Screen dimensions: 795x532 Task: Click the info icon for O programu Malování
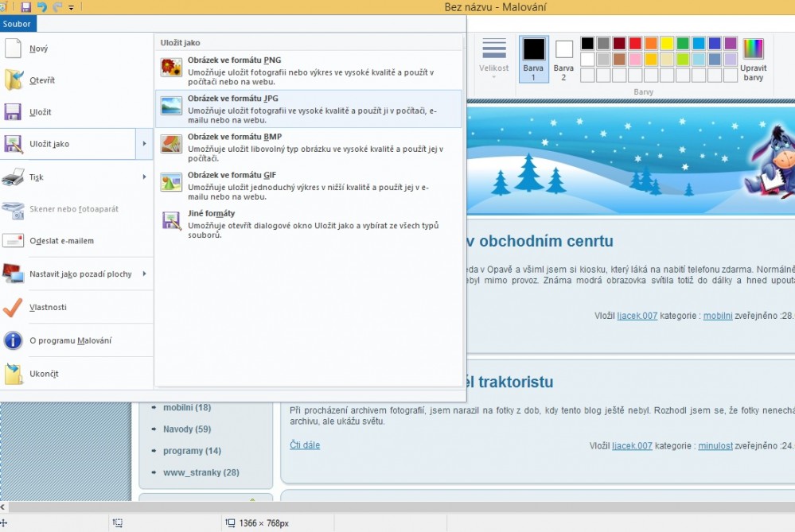coord(14,340)
